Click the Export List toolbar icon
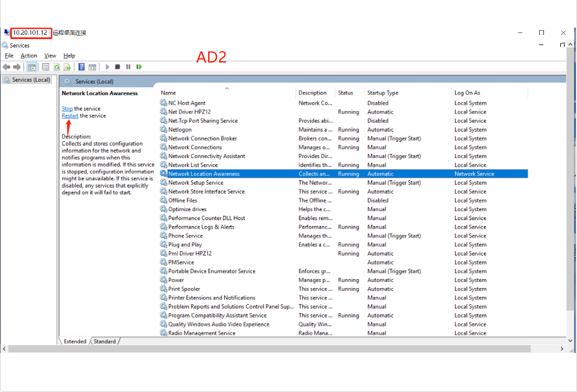577x392 pixels. tap(67, 67)
